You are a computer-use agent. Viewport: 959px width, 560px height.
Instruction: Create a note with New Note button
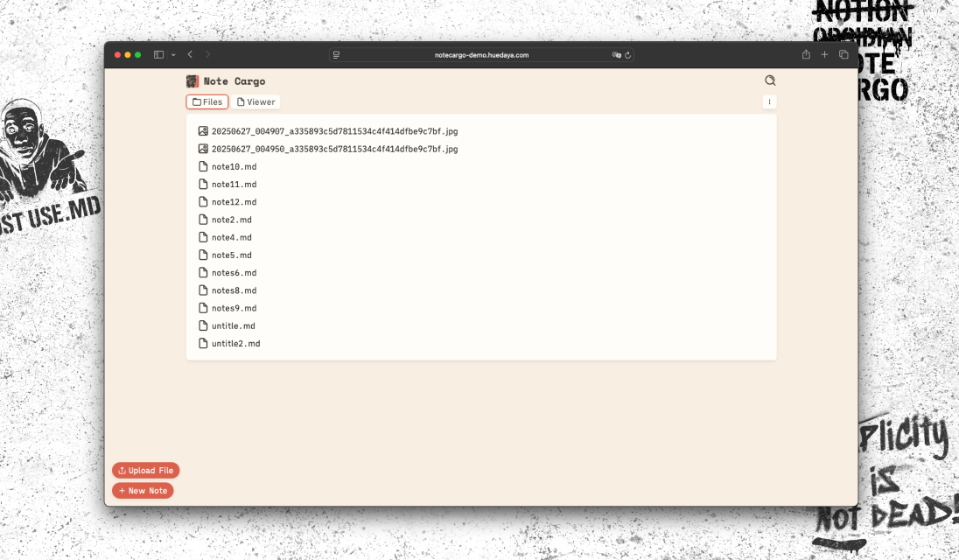click(143, 490)
